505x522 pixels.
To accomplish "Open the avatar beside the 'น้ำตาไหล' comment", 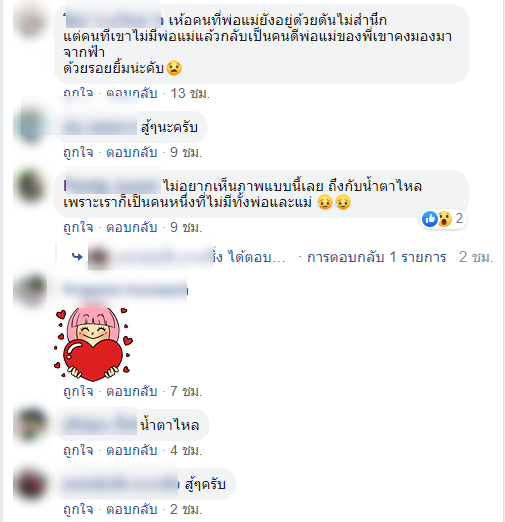I will 31,425.
